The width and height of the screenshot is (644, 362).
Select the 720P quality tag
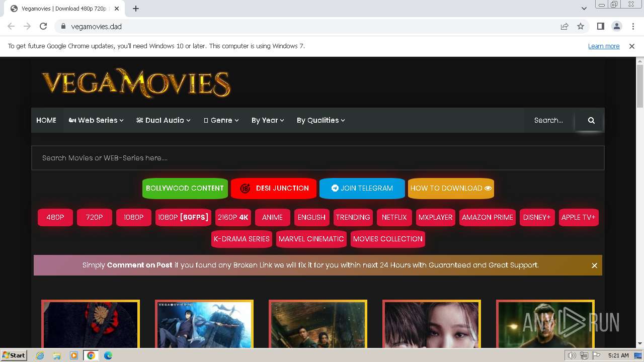[x=95, y=217]
